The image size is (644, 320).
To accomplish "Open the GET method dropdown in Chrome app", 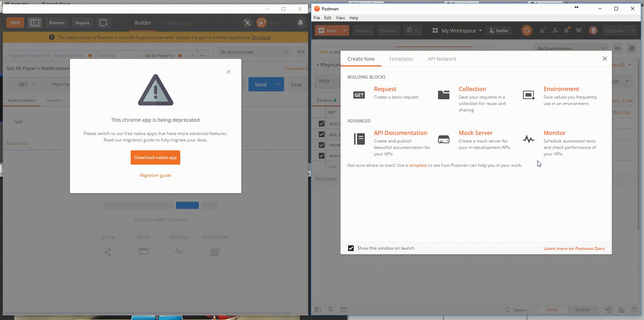I will click(27, 85).
